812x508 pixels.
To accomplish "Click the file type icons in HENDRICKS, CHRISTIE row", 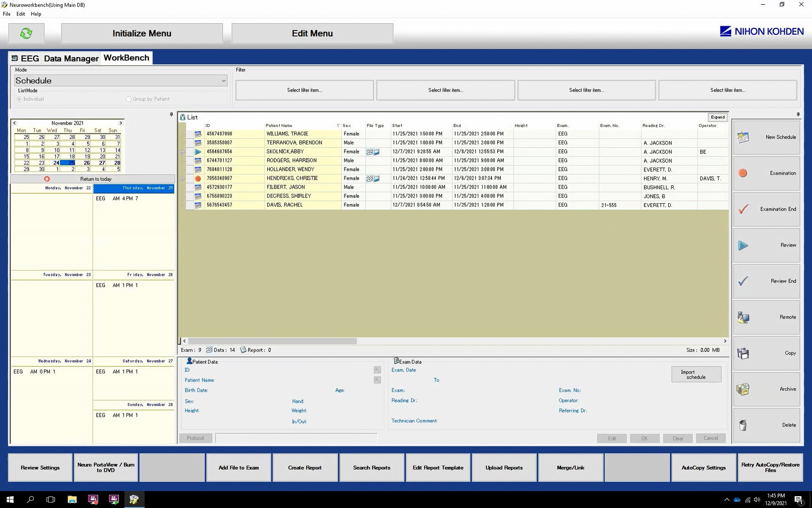I will pyautogui.click(x=373, y=179).
